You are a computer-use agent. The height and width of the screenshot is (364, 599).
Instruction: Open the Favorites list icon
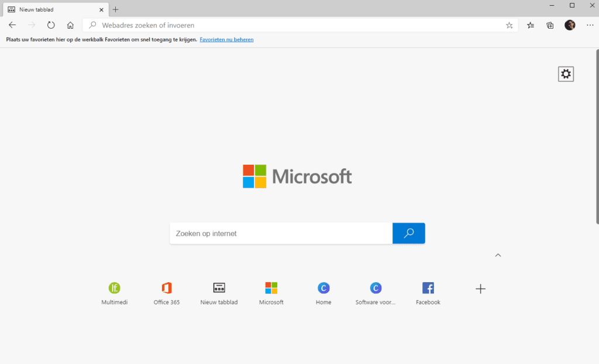pos(531,25)
